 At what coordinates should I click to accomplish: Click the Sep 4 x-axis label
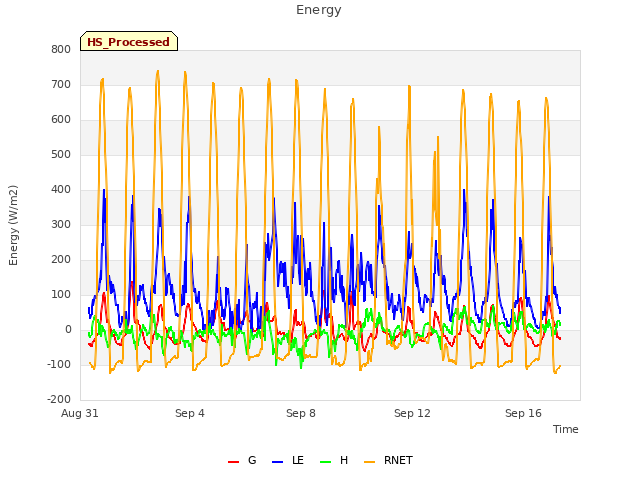click(190, 413)
